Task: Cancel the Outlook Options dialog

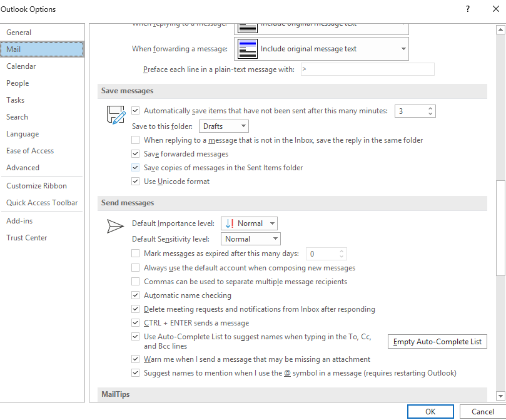Action: [x=482, y=411]
